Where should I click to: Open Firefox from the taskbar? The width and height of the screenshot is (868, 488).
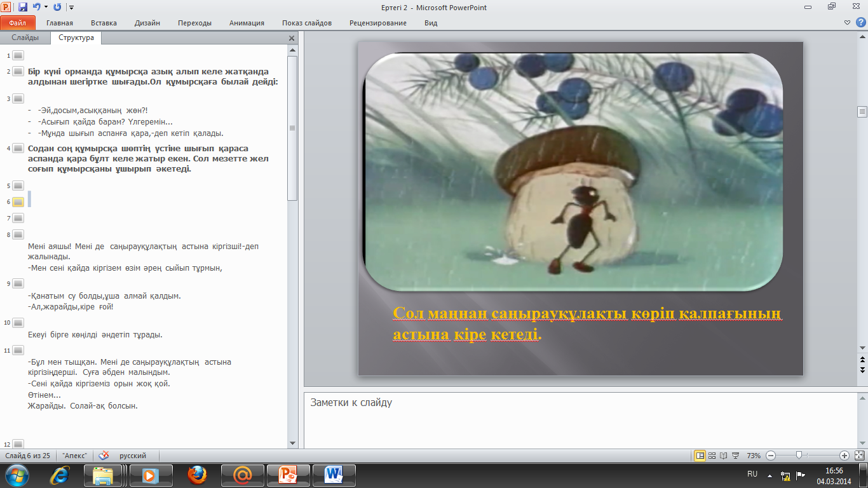[197, 475]
